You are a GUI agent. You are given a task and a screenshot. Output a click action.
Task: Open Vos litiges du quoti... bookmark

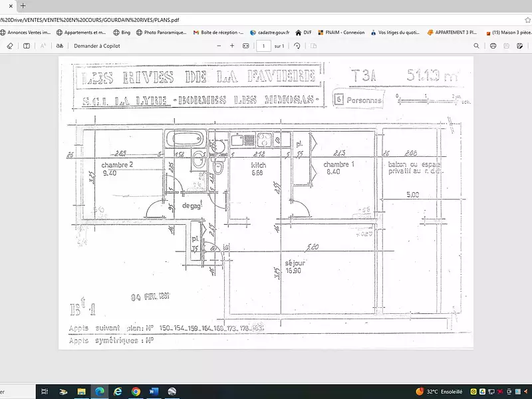[395, 33]
